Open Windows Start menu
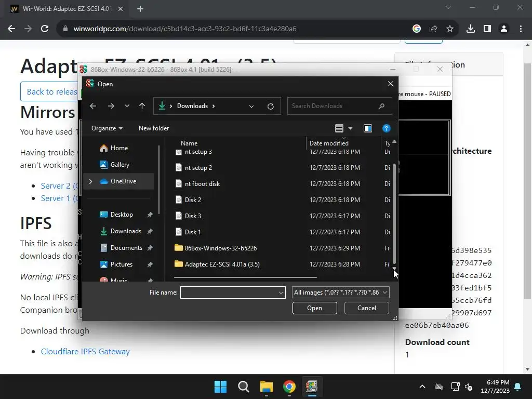Viewport: 532px width, 399px height. tap(220, 387)
